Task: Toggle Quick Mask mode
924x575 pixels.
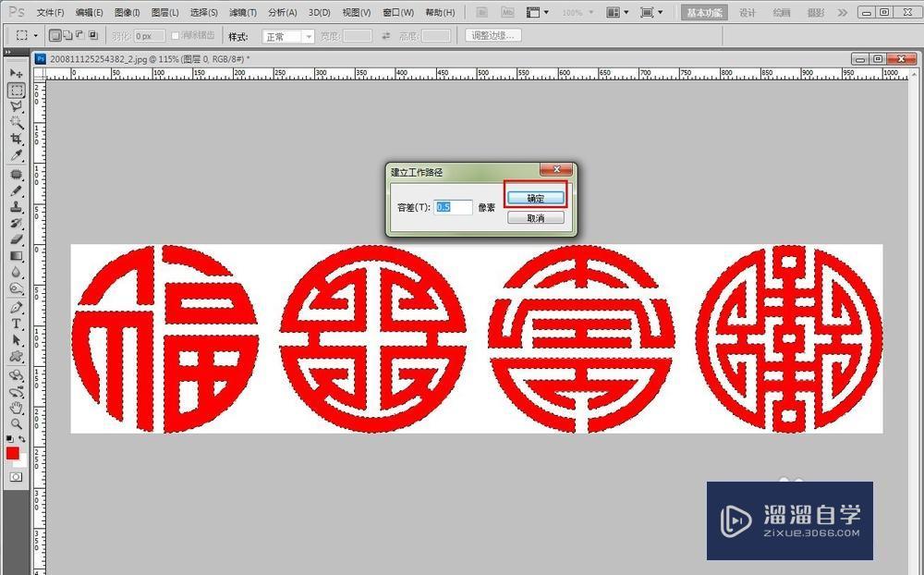Action: coord(16,476)
